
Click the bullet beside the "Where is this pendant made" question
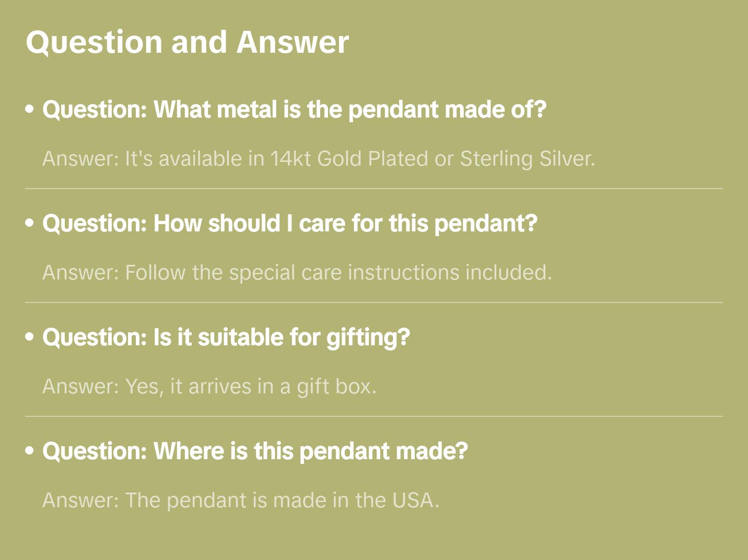click(x=30, y=451)
